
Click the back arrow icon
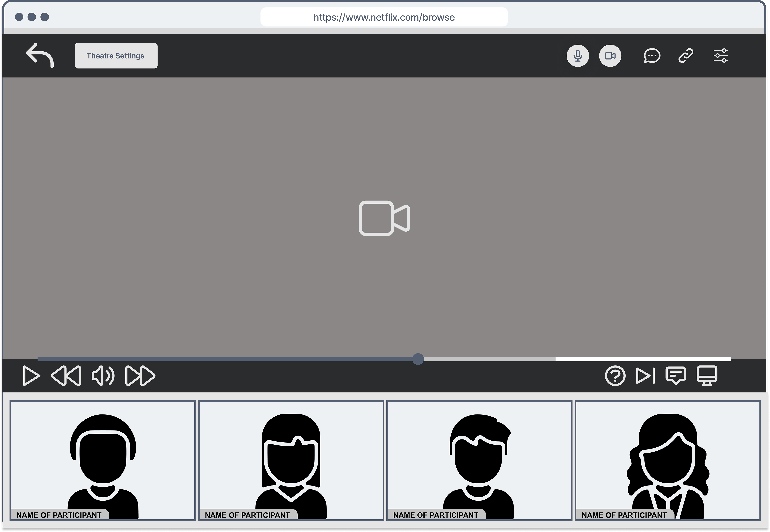[x=40, y=55]
